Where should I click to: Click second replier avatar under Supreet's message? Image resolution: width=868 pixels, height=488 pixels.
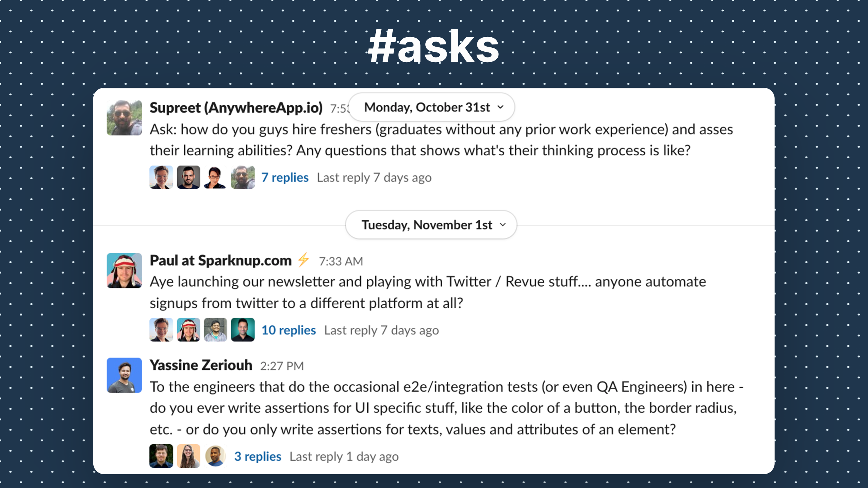point(188,177)
